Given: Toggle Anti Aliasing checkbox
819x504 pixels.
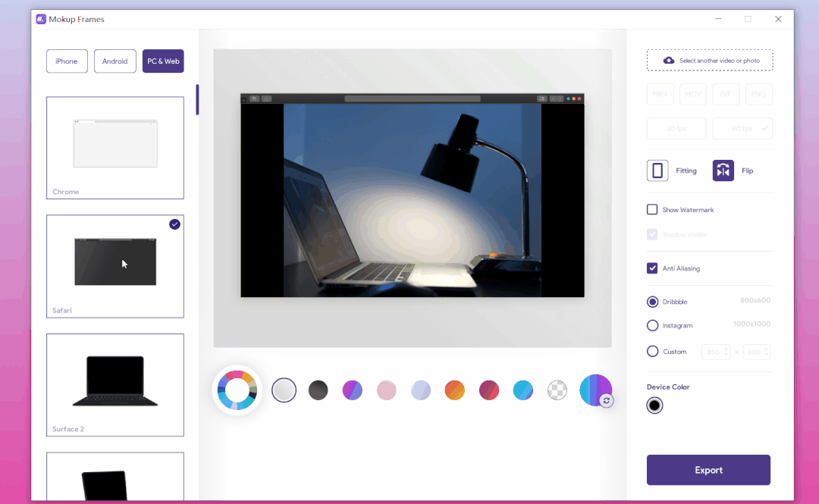Looking at the screenshot, I should point(652,268).
